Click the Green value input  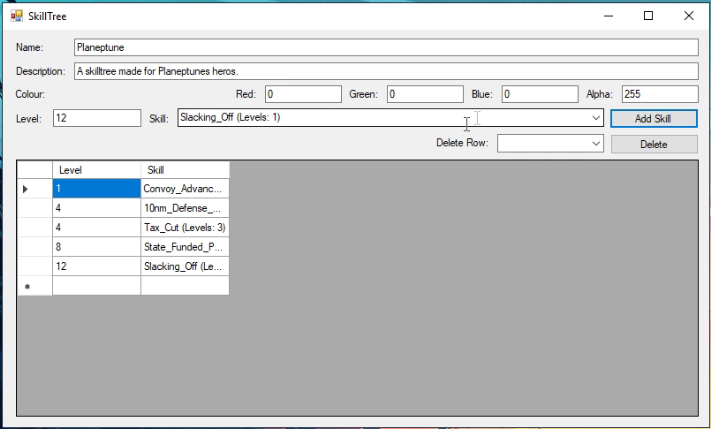click(x=425, y=94)
